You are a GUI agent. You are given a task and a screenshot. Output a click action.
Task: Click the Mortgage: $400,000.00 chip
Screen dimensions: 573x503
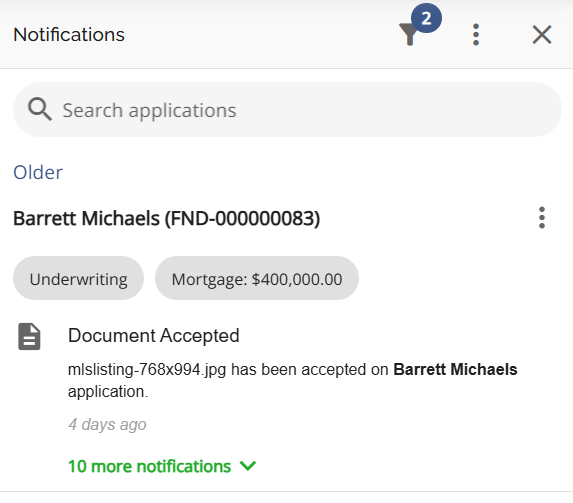(257, 279)
